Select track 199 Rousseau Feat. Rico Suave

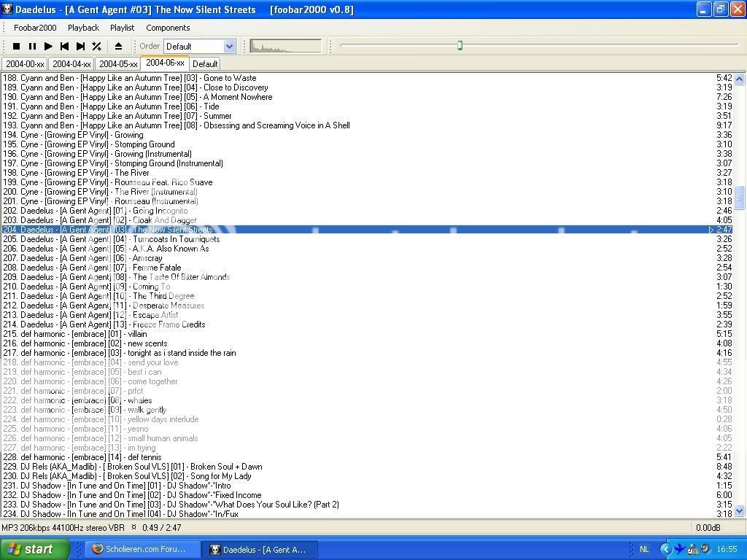[x=367, y=182]
